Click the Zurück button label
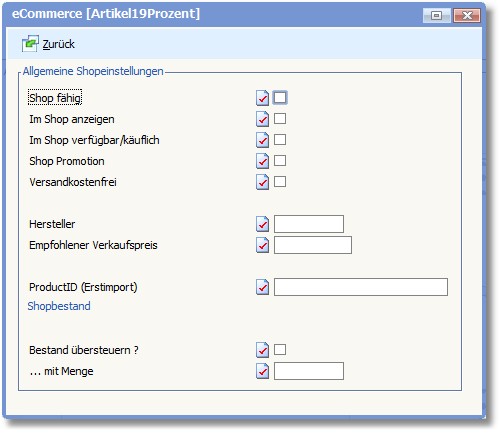The image size is (500, 433). 58,44
